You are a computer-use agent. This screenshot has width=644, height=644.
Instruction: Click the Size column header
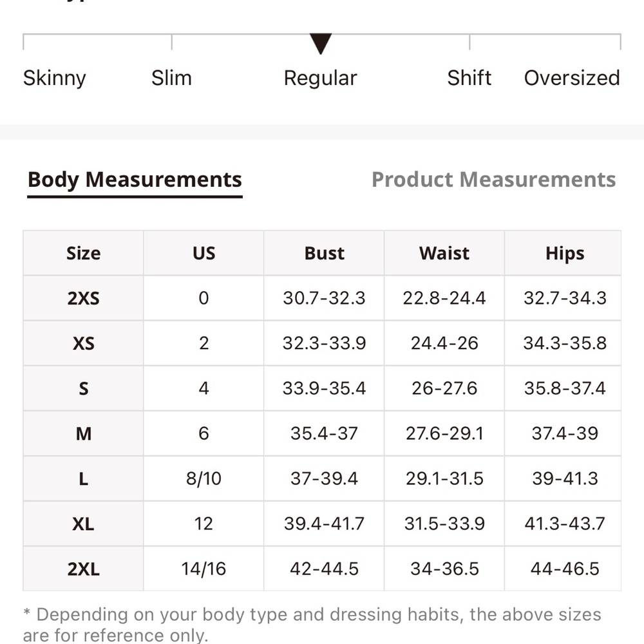(x=83, y=253)
